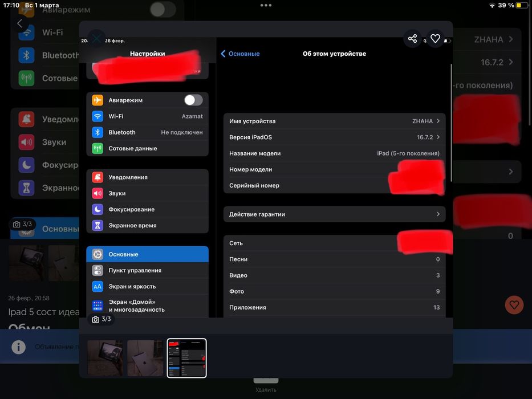Tap the heart favorite icon in viewer
532x399 pixels.
tap(435, 39)
